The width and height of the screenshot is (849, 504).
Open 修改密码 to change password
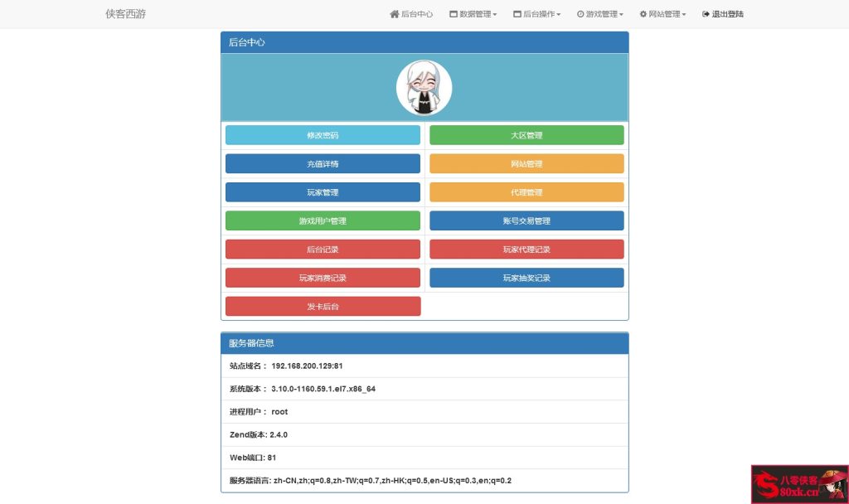323,135
